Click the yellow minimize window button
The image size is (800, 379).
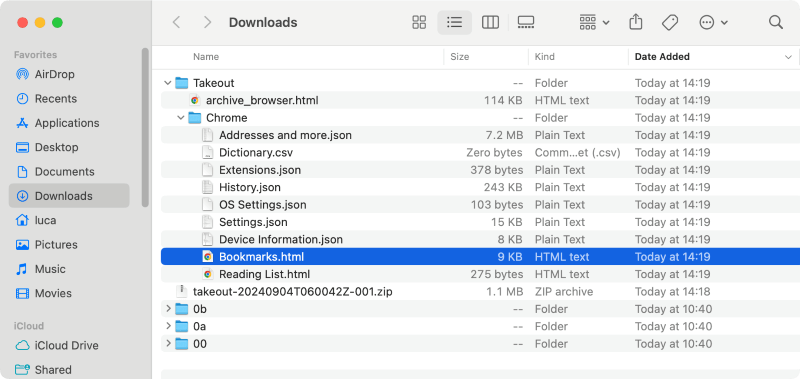point(40,22)
